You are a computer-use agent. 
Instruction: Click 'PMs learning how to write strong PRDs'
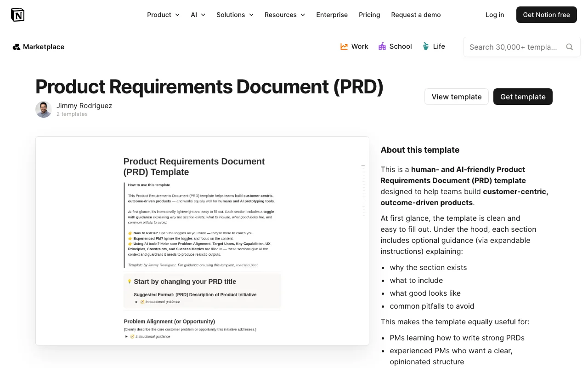click(457, 338)
